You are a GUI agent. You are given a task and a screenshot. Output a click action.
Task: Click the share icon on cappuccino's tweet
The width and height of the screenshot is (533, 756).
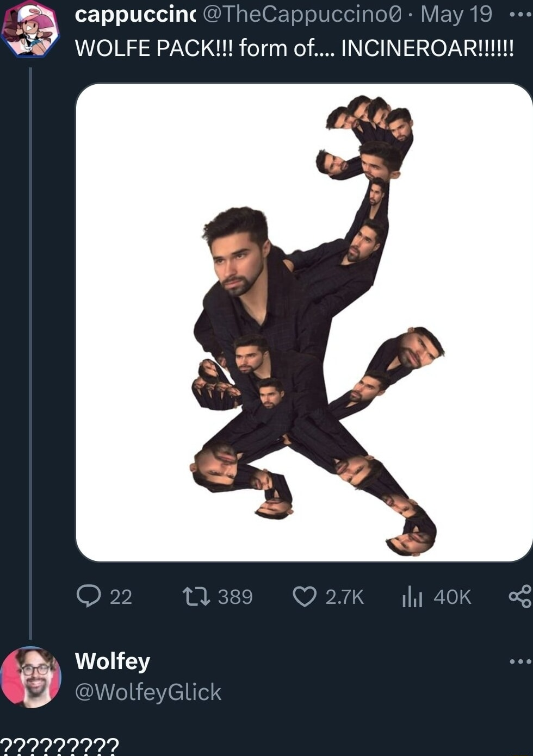click(x=520, y=596)
